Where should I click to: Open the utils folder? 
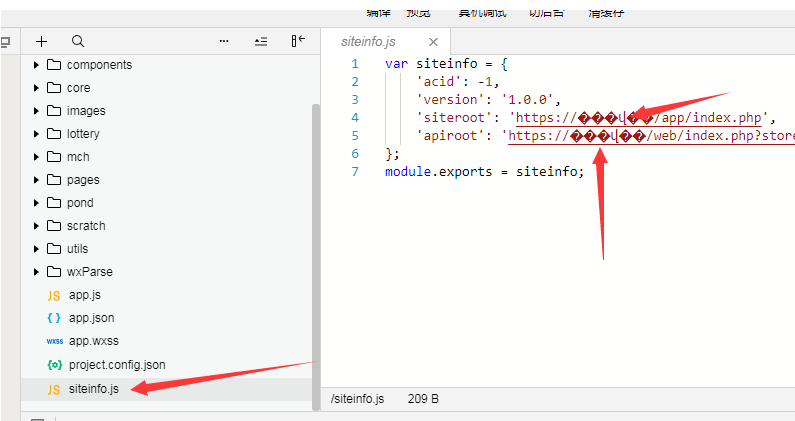pyautogui.click(x=77, y=249)
